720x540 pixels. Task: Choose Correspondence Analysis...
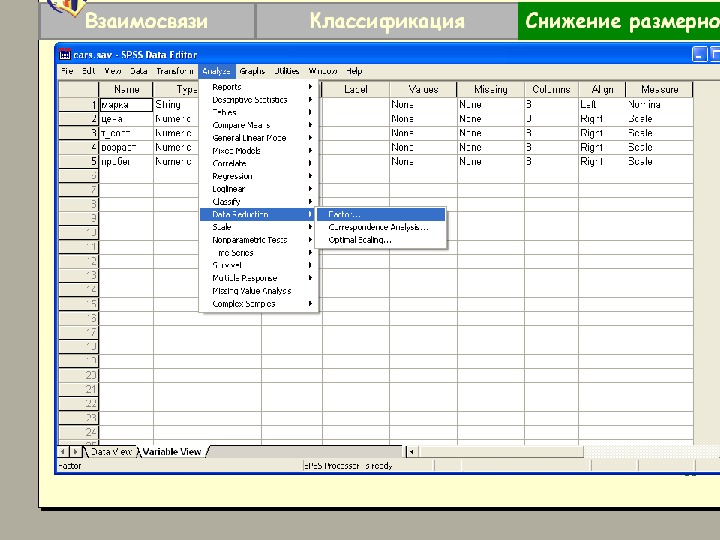381,227
